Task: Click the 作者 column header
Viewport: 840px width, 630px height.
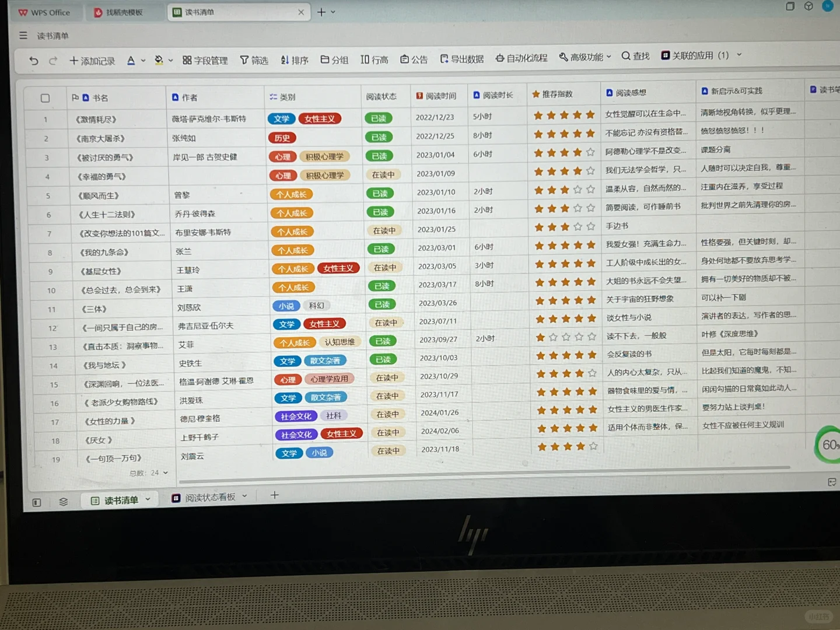Action: click(x=215, y=97)
